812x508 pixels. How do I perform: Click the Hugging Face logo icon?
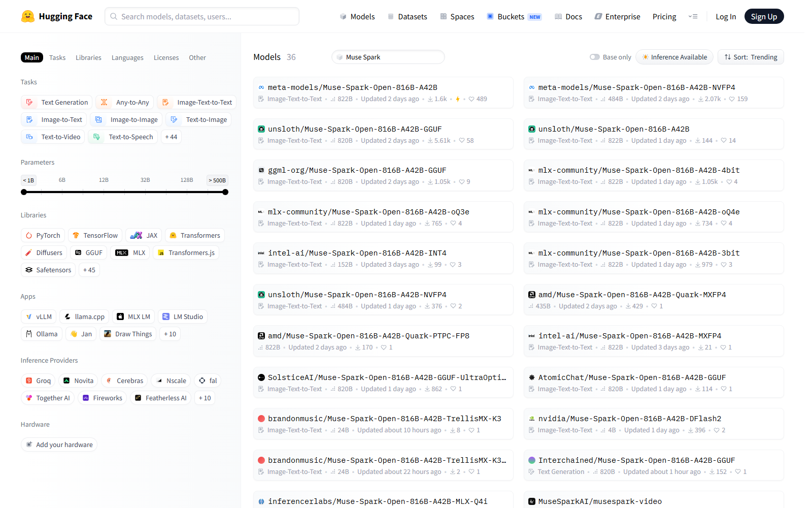28,16
